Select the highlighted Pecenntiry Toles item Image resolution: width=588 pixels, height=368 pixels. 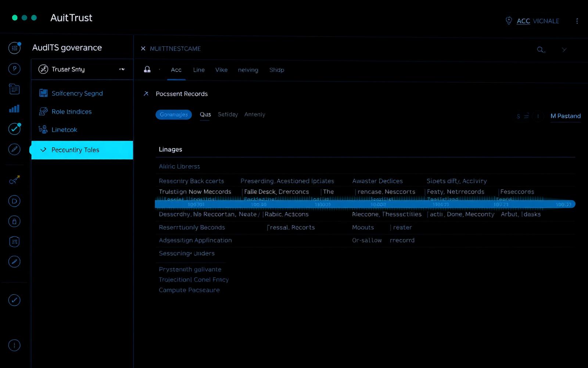coord(82,150)
